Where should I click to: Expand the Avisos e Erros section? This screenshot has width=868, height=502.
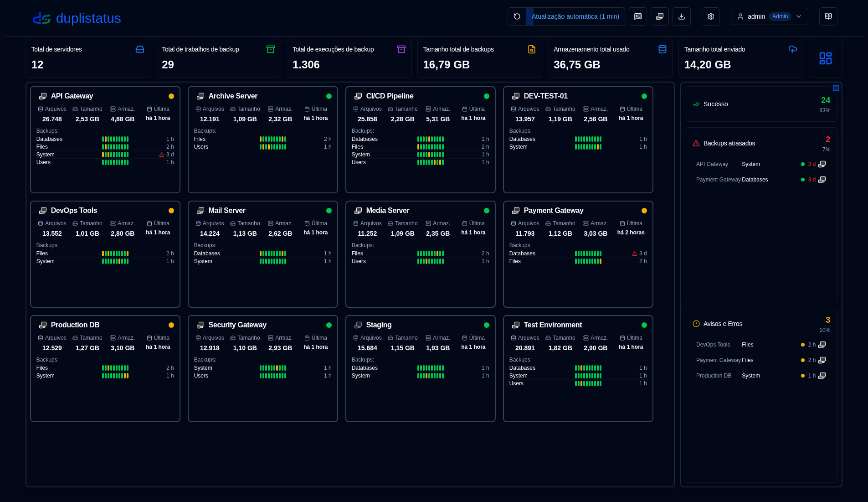723,324
